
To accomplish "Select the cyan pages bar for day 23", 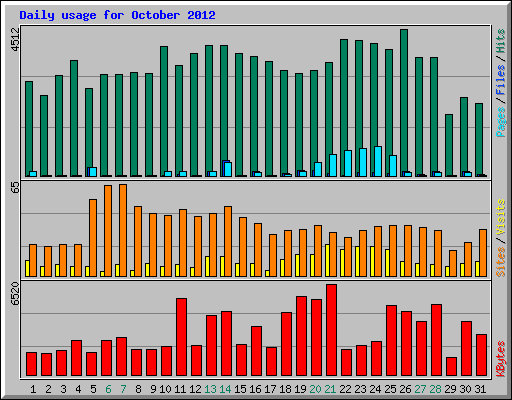I will (363, 162).
